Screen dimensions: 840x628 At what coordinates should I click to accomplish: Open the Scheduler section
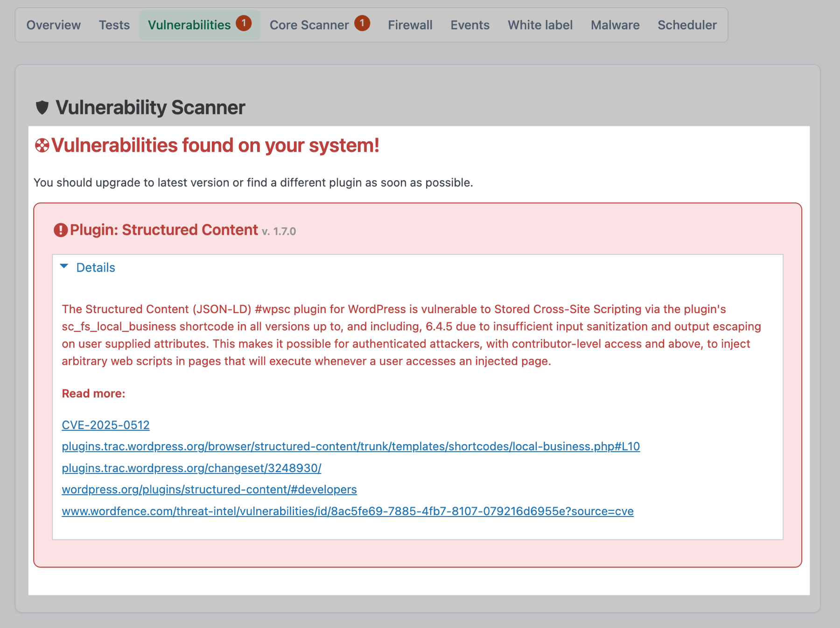tap(687, 25)
